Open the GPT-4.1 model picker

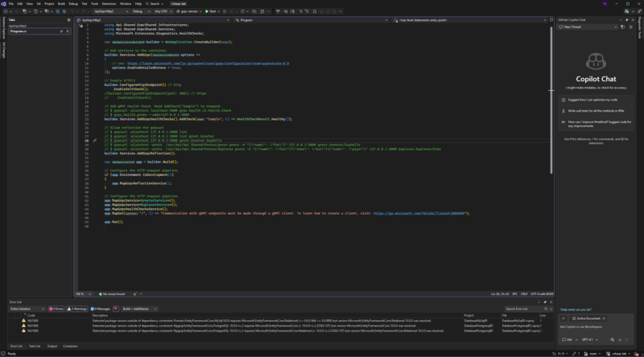(x=590, y=340)
